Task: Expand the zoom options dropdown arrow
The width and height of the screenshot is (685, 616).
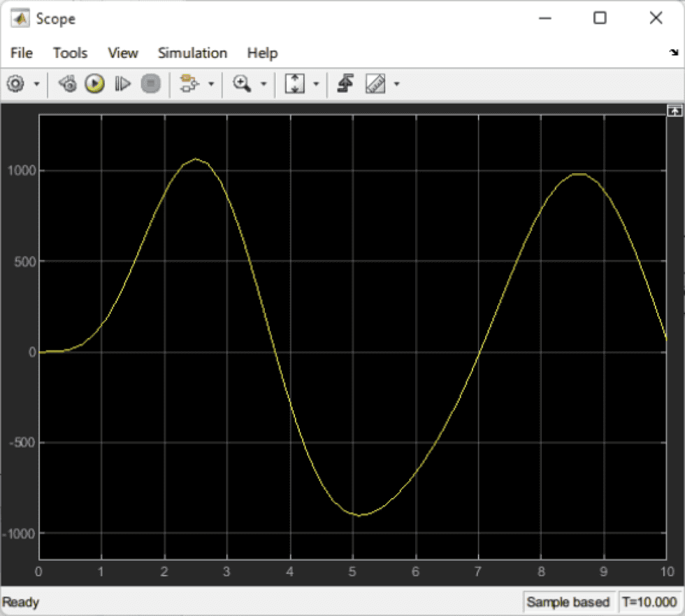Action: click(x=264, y=83)
